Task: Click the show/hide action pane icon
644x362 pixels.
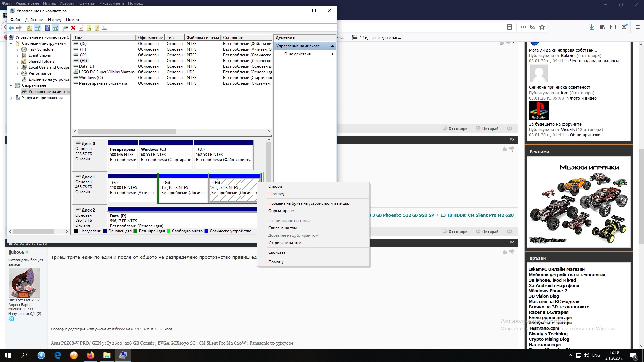Action: tap(56, 28)
